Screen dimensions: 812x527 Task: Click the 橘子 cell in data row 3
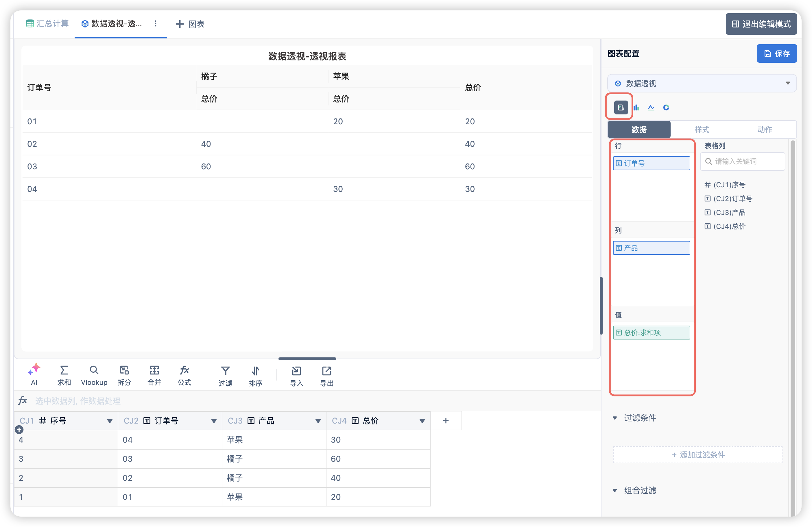pyautogui.click(x=274, y=459)
